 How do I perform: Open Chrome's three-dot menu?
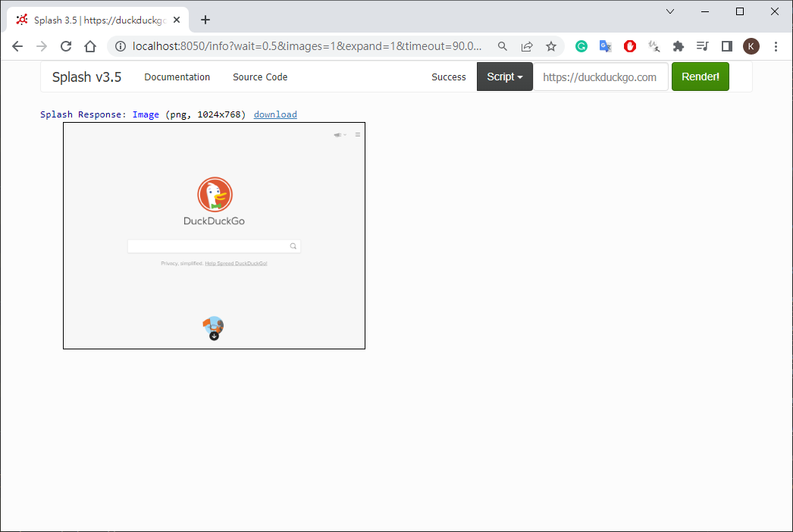click(776, 46)
